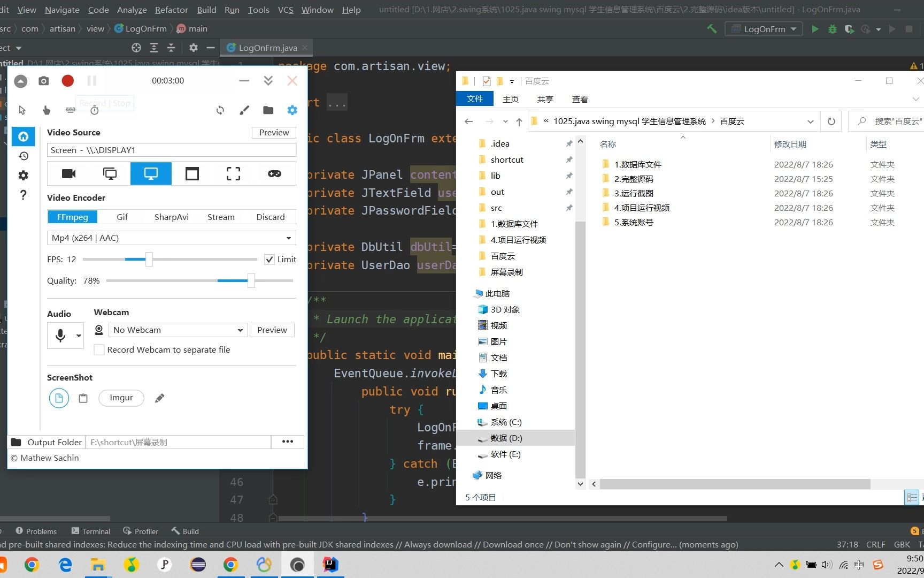The height and width of the screenshot is (578, 924).
Task: Open Captura's recent history panel
Action: click(x=23, y=156)
